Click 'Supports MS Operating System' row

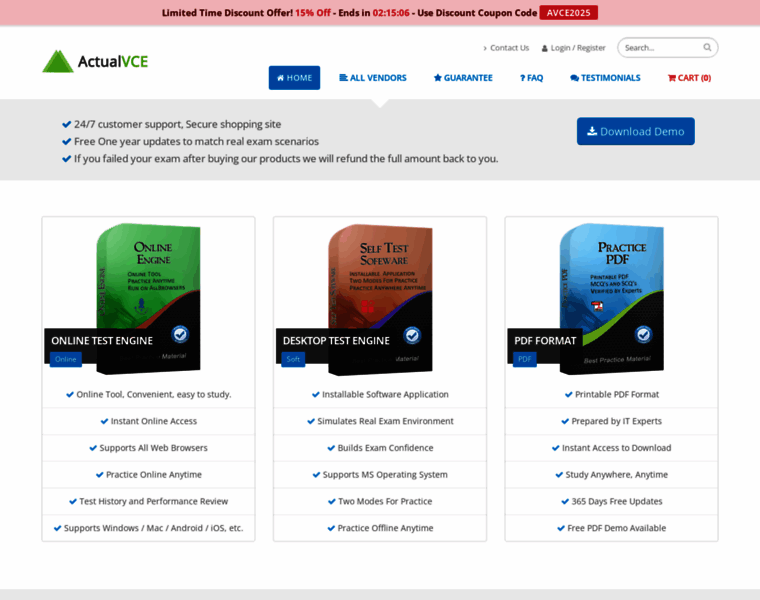tap(380, 474)
